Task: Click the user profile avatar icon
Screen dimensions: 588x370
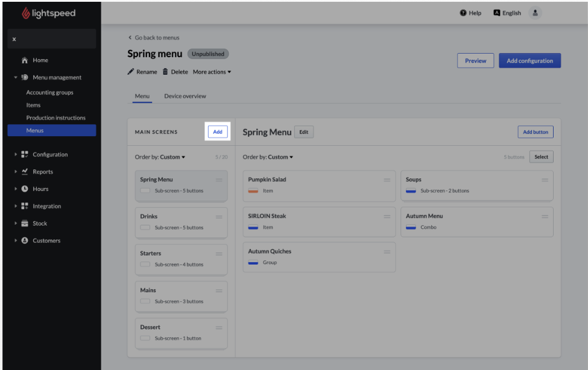Action: coord(534,13)
